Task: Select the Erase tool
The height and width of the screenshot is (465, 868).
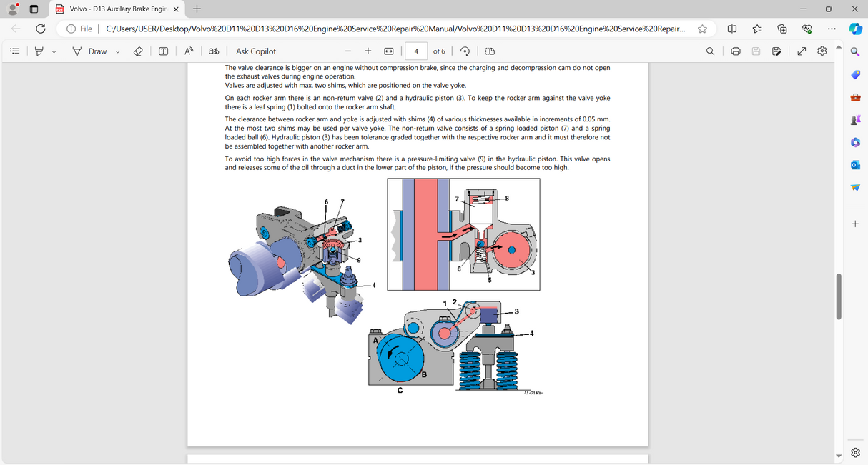Action: (x=138, y=51)
